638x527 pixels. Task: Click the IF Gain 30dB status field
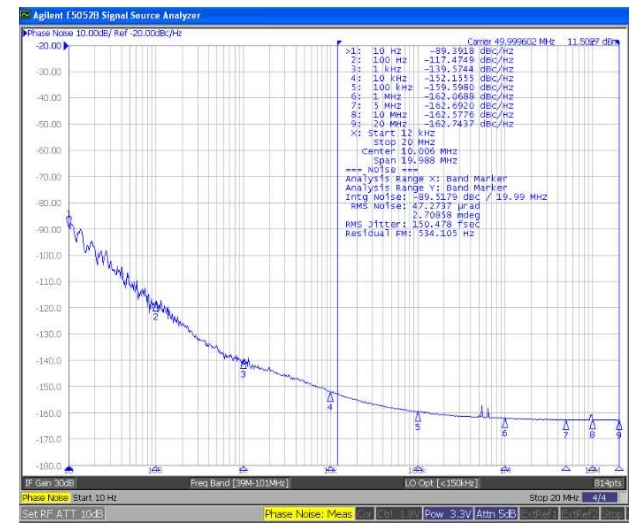pos(50,483)
